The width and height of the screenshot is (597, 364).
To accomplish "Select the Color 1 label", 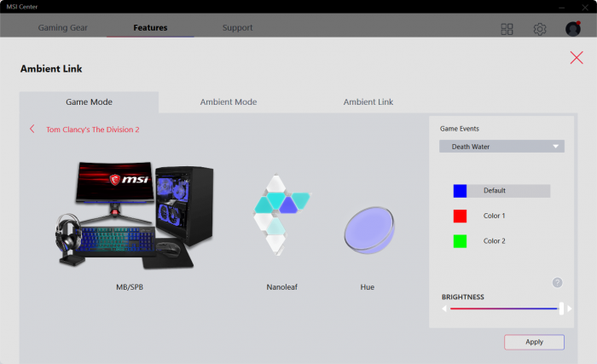I will [x=494, y=216].
